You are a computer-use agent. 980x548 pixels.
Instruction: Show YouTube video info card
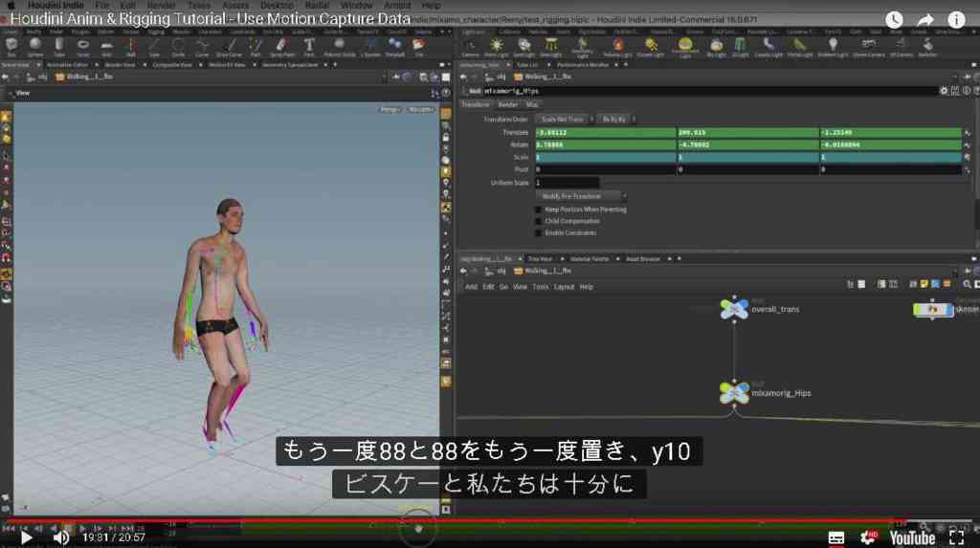coord(956,20)
